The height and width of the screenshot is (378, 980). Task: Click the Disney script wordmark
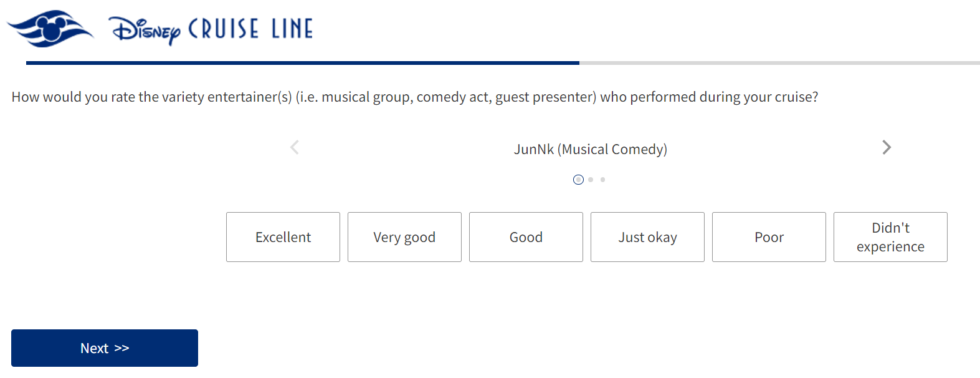(x=145, y=30)
